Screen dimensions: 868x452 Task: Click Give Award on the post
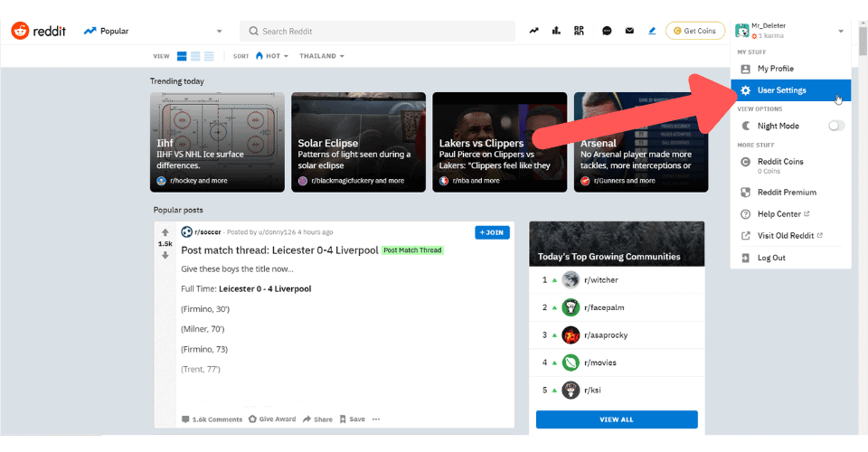pos(272,419)
